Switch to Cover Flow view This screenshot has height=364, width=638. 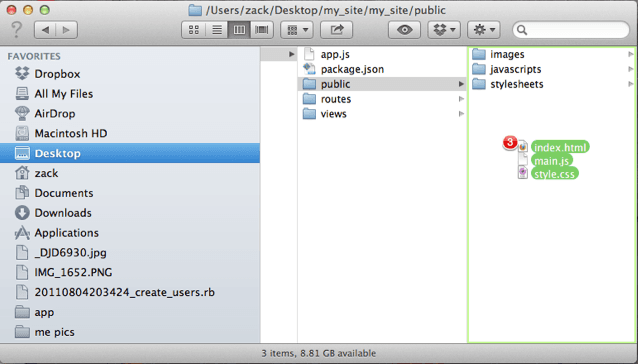coord(262,30)
